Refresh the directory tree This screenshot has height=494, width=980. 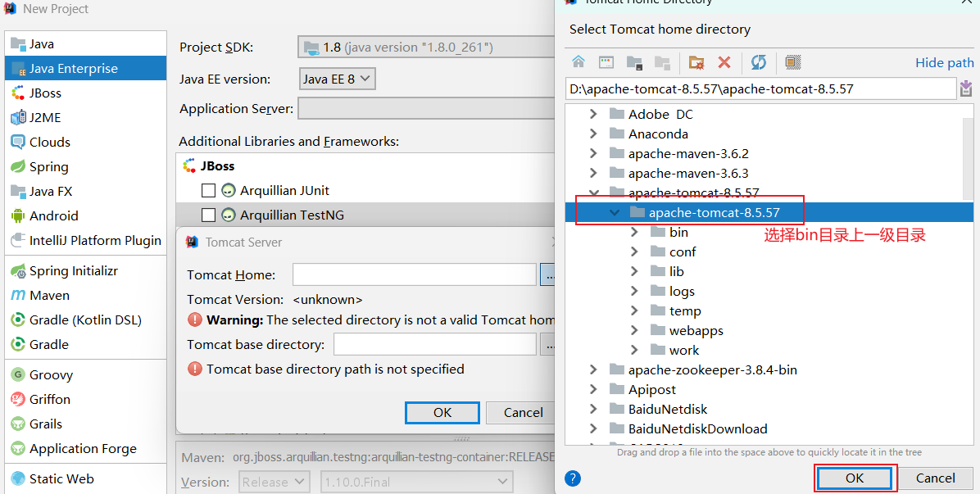coord(759,61)
